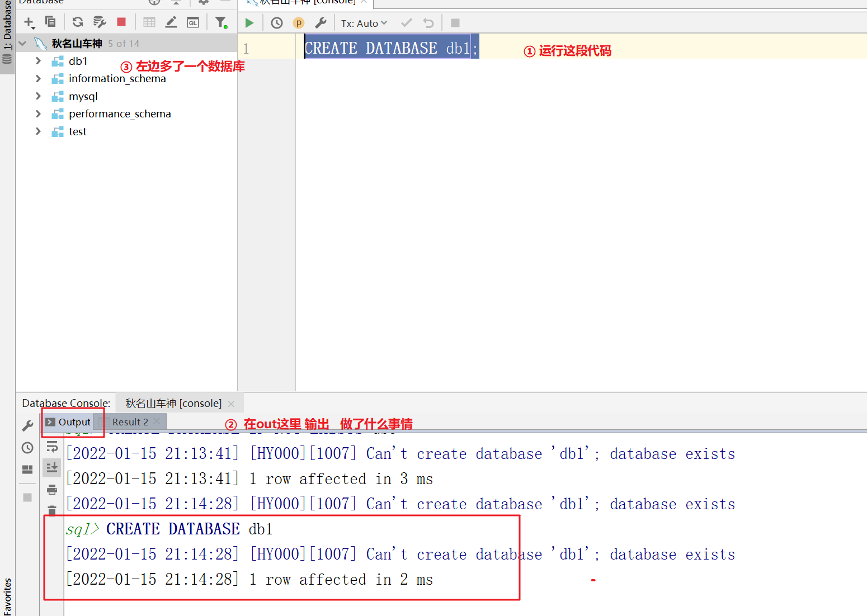Viewport: 867px width, 616px height.
Task: Select test in the database tree
Action: 78,132
